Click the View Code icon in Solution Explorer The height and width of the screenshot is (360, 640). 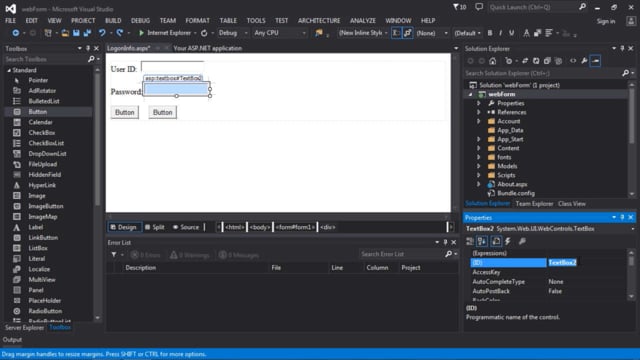click(573, 61)
